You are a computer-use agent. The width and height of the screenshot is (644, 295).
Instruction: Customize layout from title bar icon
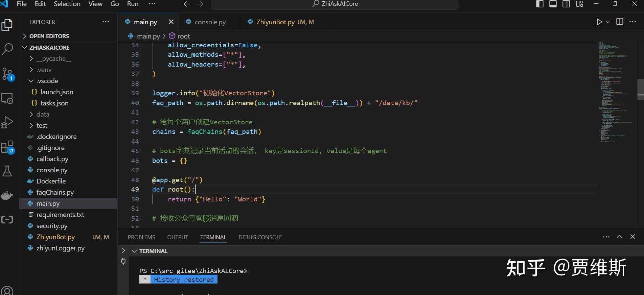point(580,4)
